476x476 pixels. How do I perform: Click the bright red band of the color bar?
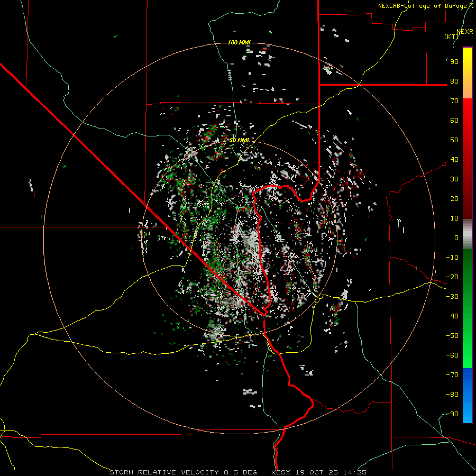pos(467,122)
